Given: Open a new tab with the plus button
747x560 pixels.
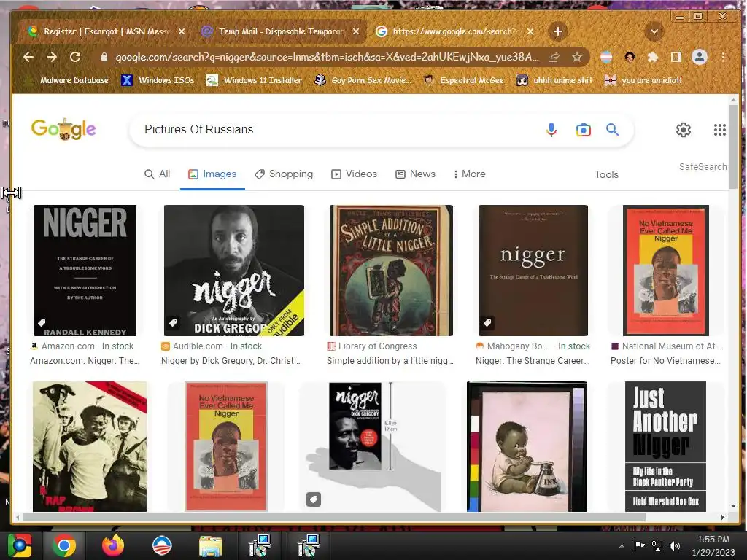Looking at the screenshot, I should coord(558,31).
